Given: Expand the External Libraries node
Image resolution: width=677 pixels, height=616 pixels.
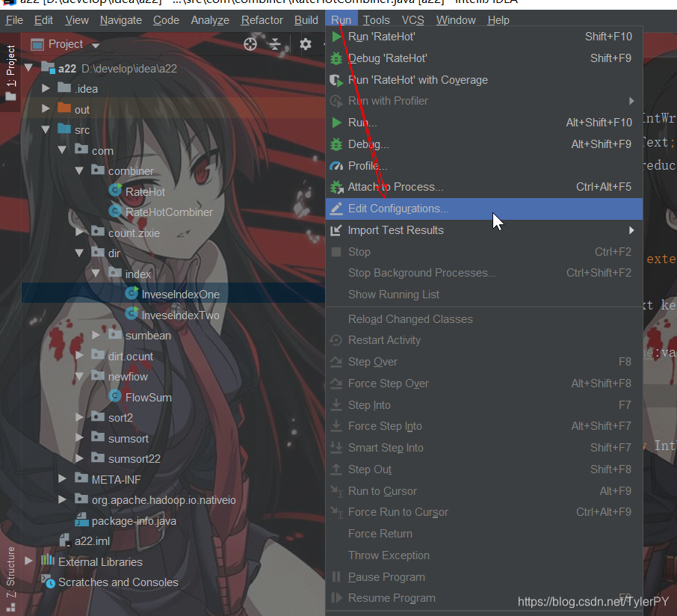Looking at the screenshot, I should (28, 561).
